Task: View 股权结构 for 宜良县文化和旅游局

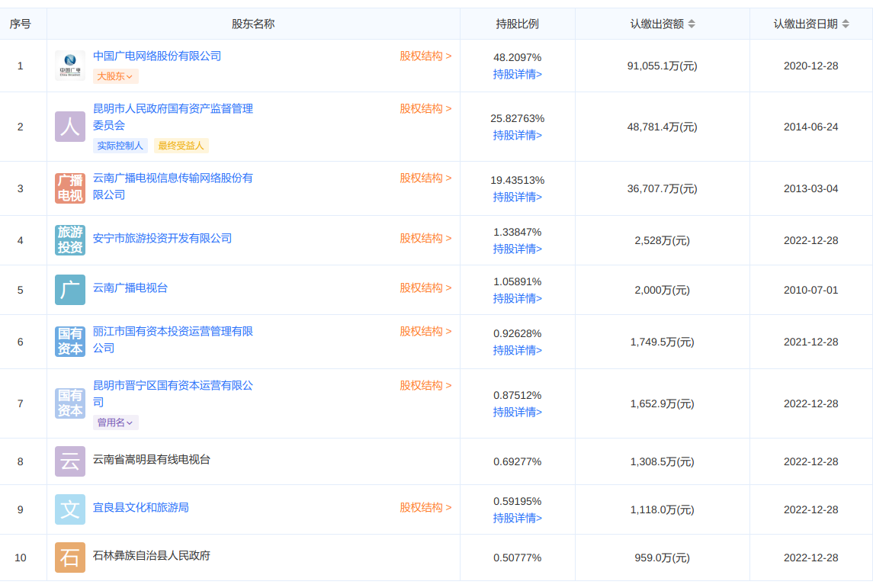Action: [x=425, y=507]
